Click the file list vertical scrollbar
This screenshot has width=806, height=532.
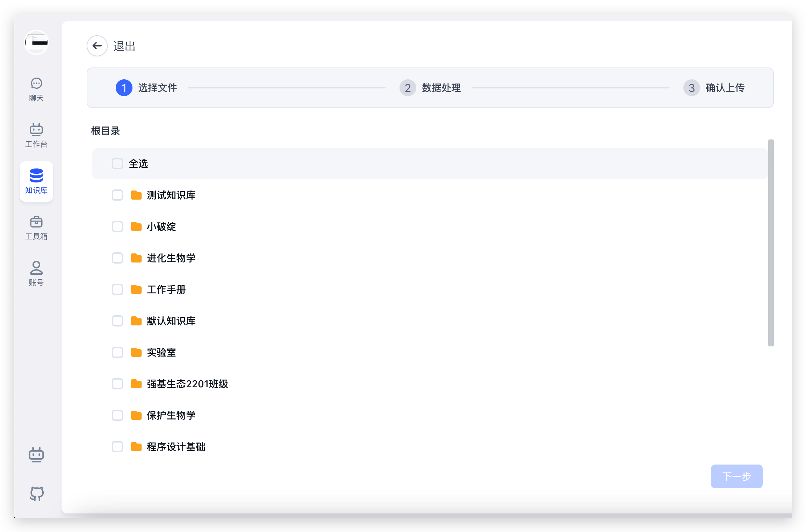771,243
